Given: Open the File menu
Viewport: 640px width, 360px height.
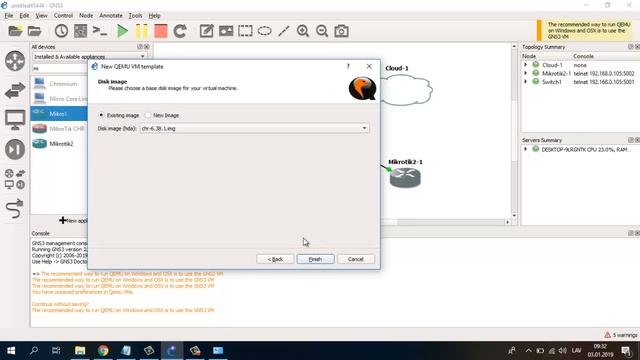Looking at the screenshot, I should click(x=9, y=16).
